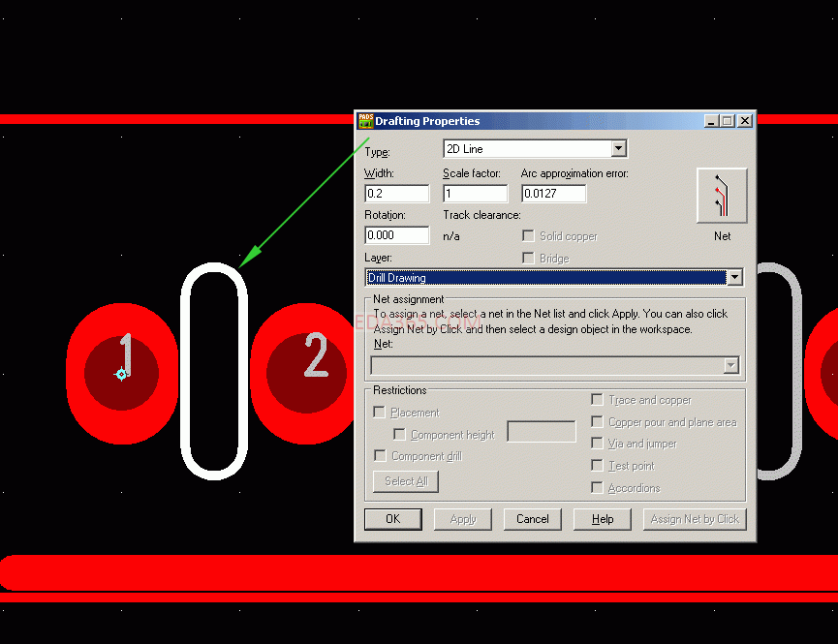Click the Width input field

click(396, 194)
